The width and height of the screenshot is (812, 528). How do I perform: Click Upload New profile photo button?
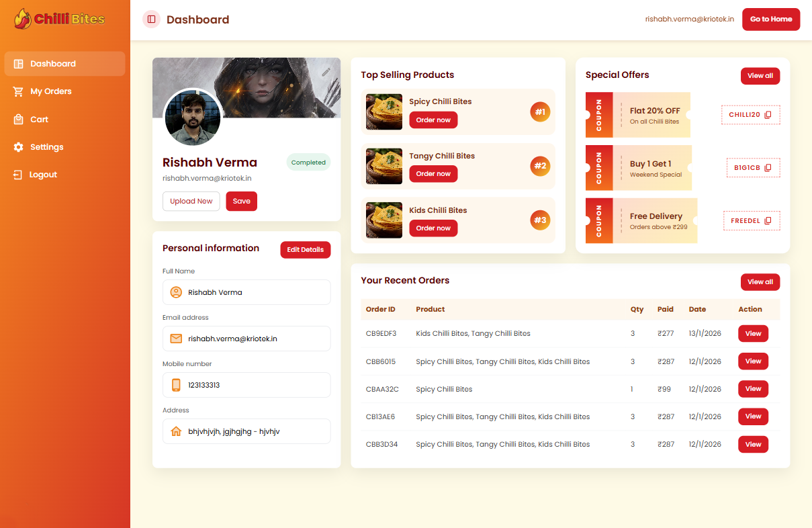click(191, 202)
